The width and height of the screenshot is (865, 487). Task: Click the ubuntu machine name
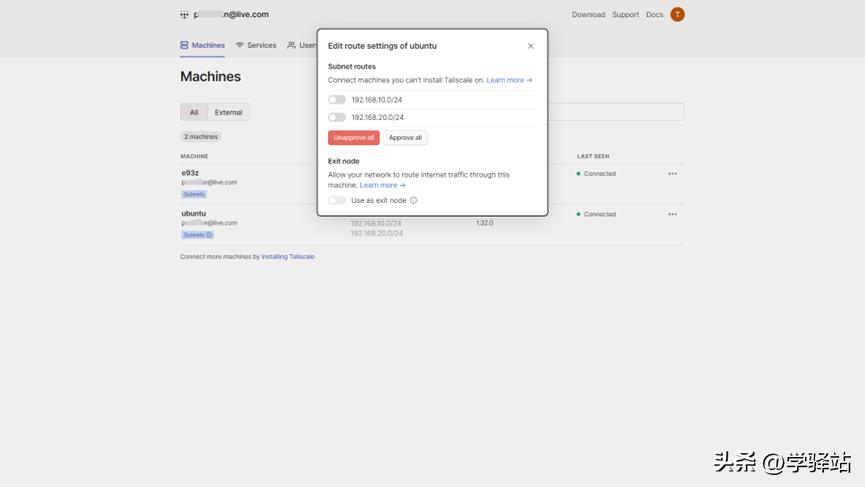click(x=194, y=213)
